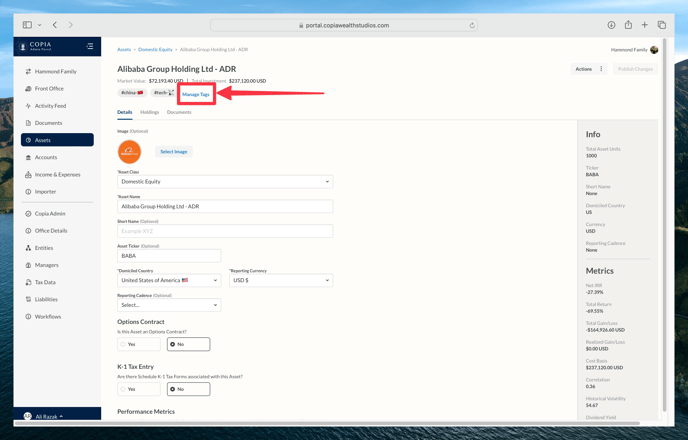The height and width of the screenshot is (440, 688).
Task: Click the Domestic Equity breadcrumb link
Action: [x=155, y=50]
